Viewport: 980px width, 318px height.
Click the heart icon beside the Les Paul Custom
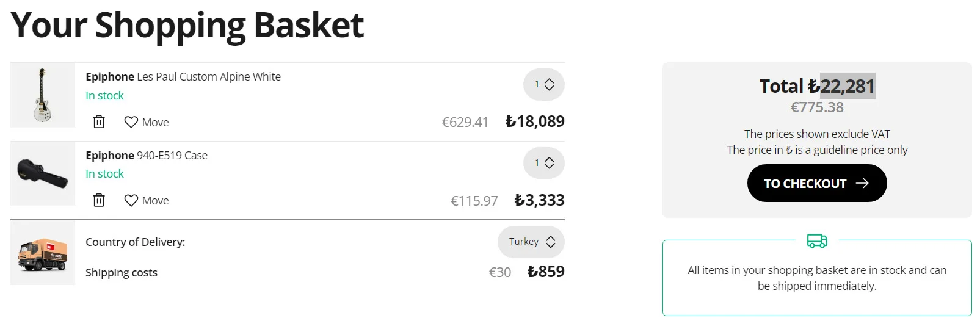click(x=131, y=122)
